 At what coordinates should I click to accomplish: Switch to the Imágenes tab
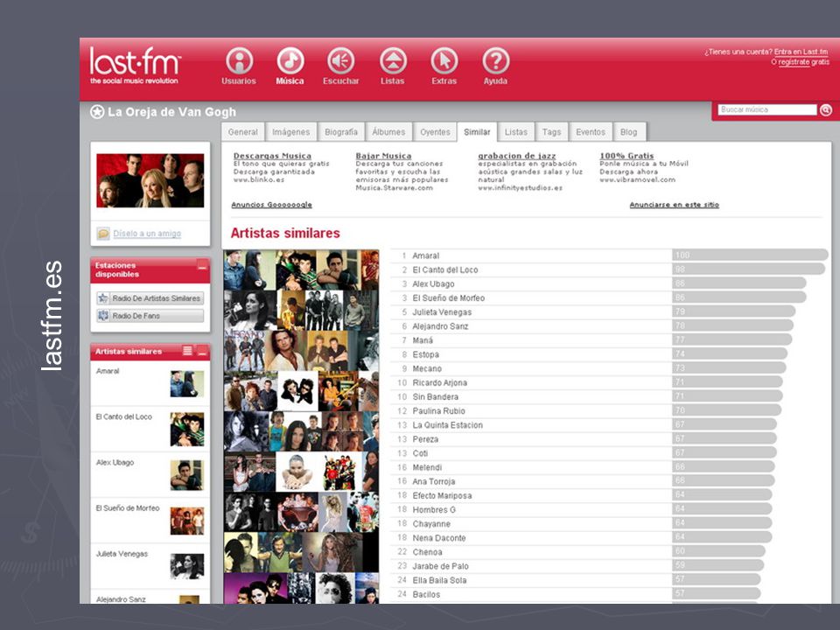pyautogui.click(x=290, y=132)
